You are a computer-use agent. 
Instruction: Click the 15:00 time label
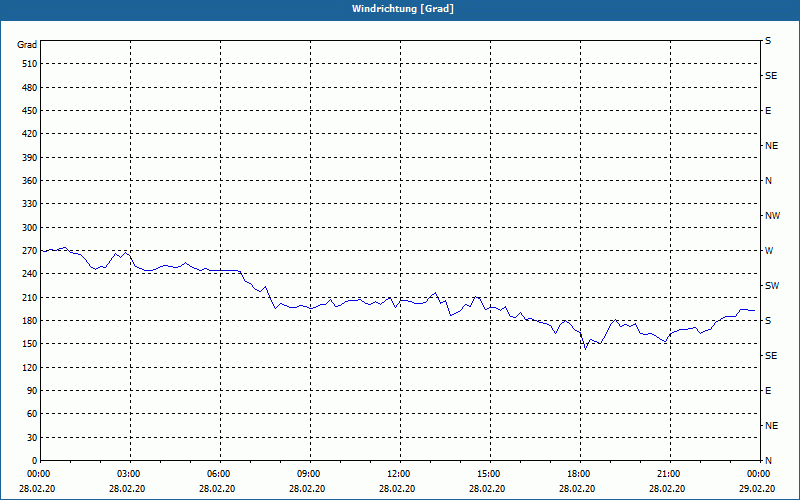490,473
